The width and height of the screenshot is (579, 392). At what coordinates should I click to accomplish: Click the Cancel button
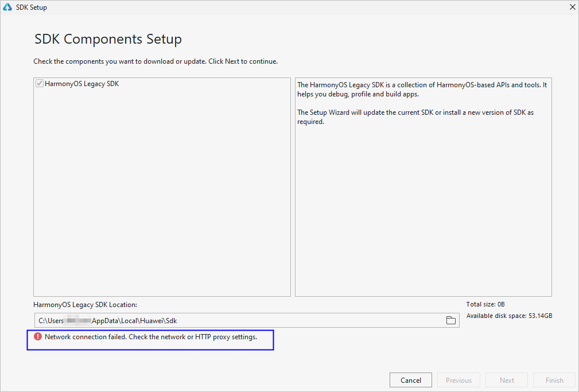(411, 380)
